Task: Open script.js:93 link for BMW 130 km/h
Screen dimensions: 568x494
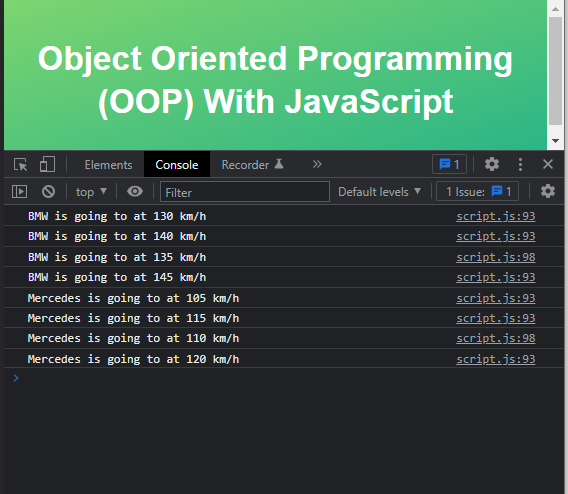Action: pyautogui.click(x=496, y=216)
